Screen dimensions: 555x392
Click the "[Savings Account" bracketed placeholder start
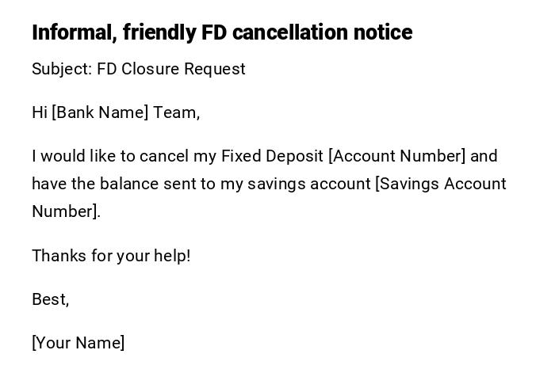(x=440, y=184)
